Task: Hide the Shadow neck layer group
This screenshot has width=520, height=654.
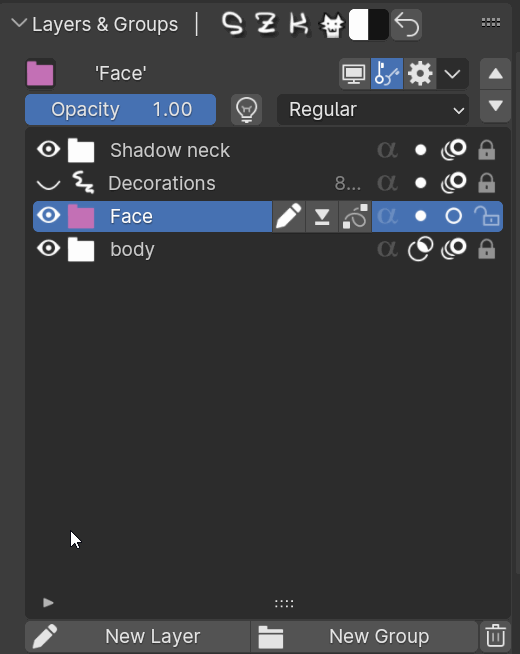Action: (49, 149)
